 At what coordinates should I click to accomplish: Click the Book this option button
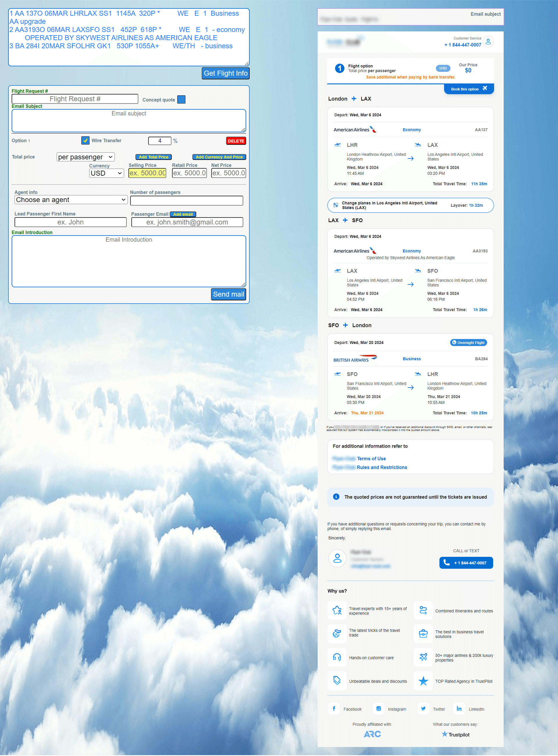[x=468, y=89]
